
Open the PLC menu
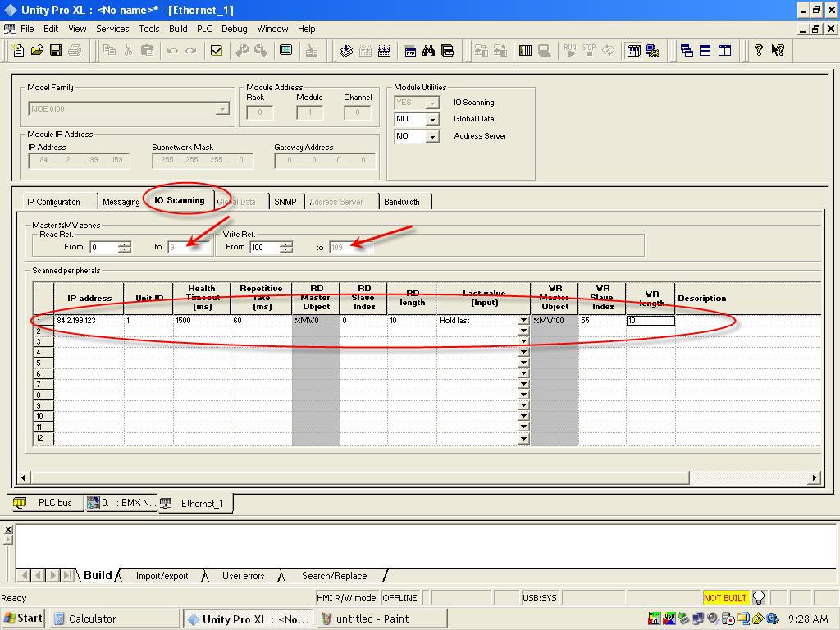coord(204,29)
